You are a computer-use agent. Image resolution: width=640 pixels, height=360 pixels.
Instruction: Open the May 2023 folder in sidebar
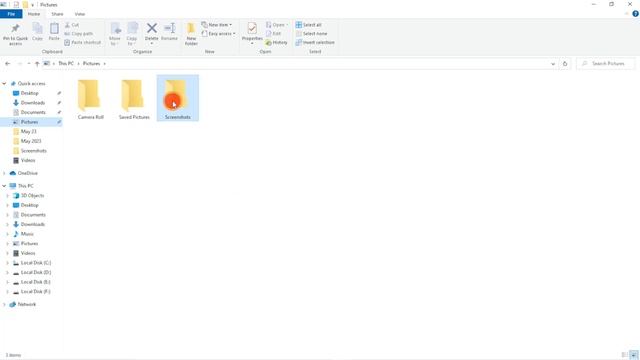31,141
